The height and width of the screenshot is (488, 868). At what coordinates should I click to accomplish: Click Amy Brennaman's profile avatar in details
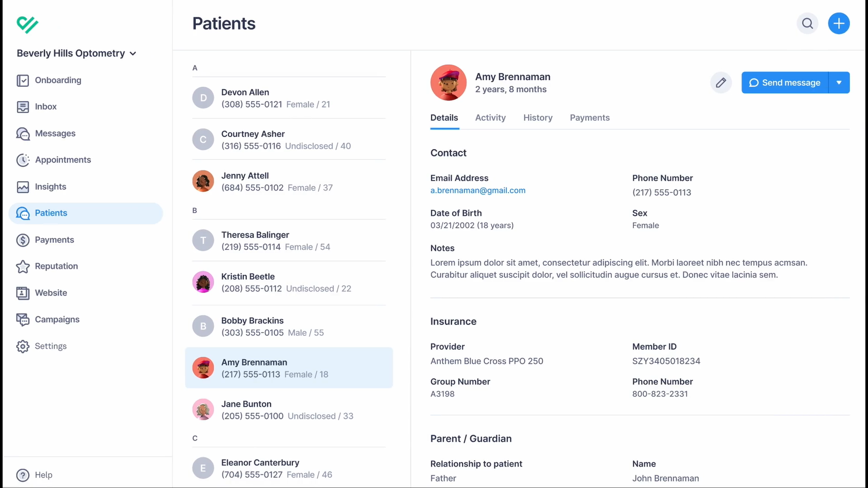[x=448, y=83]
